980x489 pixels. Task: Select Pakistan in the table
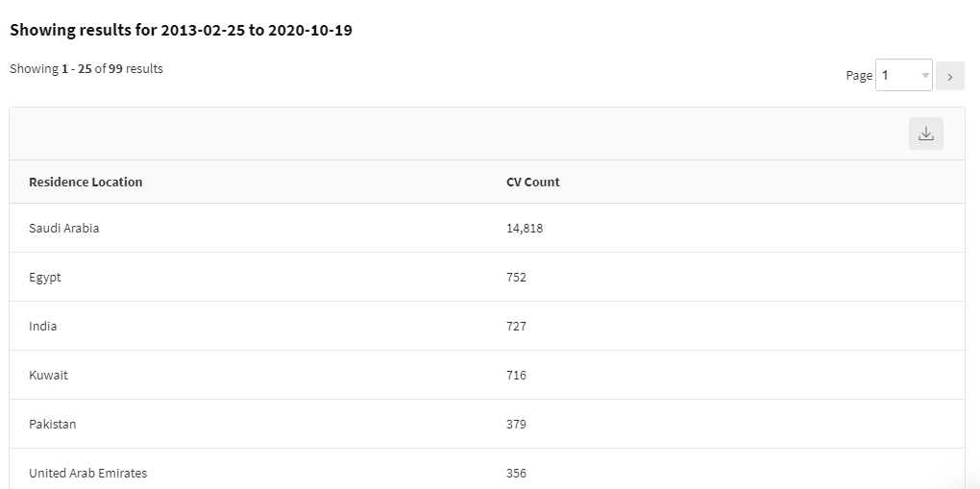pyautogui.click(x=53, y=425)
